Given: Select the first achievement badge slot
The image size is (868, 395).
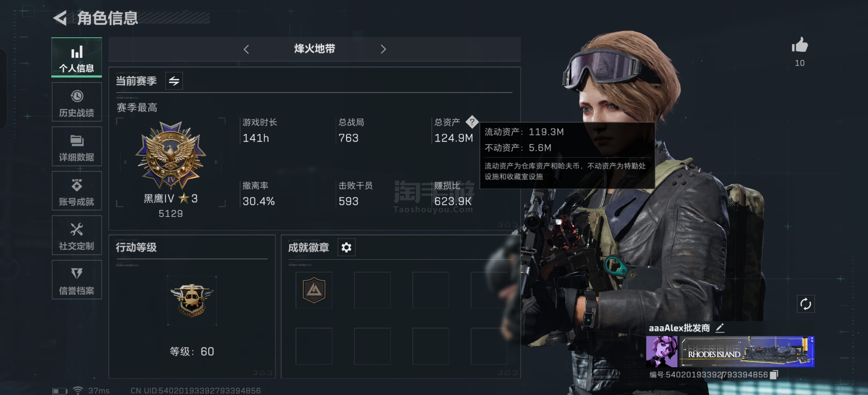Looking at the screenshot, I should pos(314,290).
